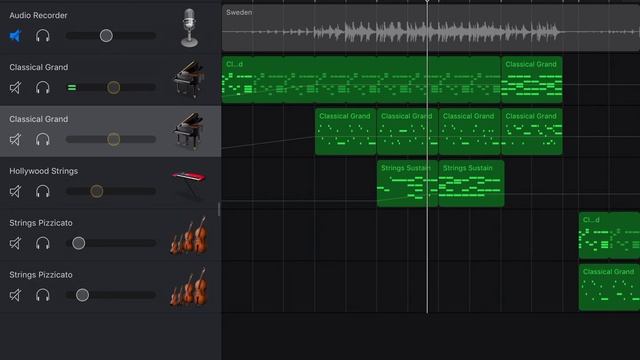640x360 pixels.
Task: Select first Classical Grand region on the highlighted track
Action: (345, 131)
